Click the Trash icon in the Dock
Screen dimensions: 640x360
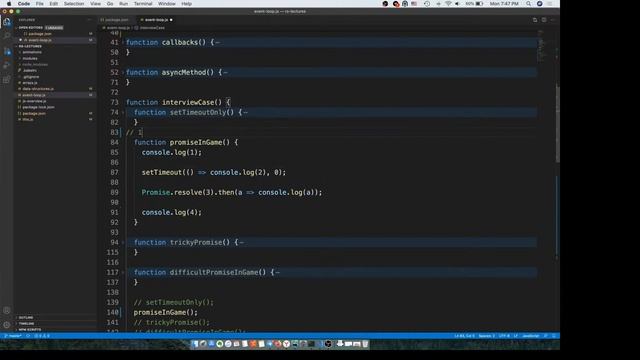(x=365, y=344)
